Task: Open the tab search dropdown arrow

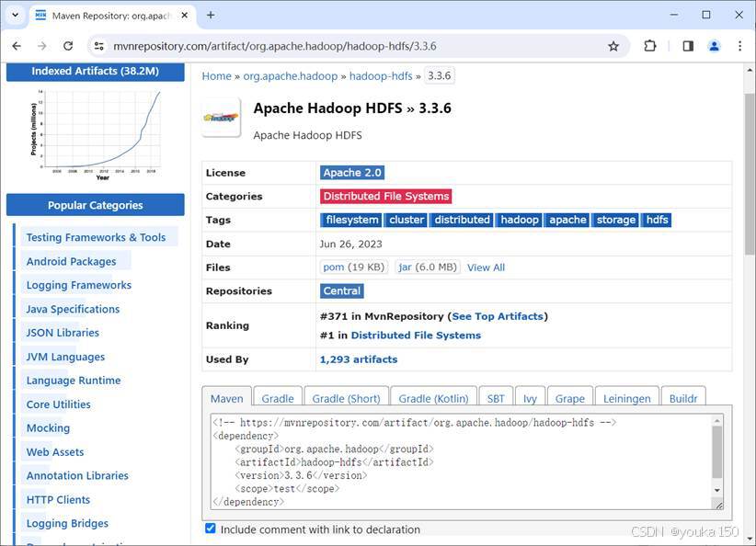Action: [16, 15]
